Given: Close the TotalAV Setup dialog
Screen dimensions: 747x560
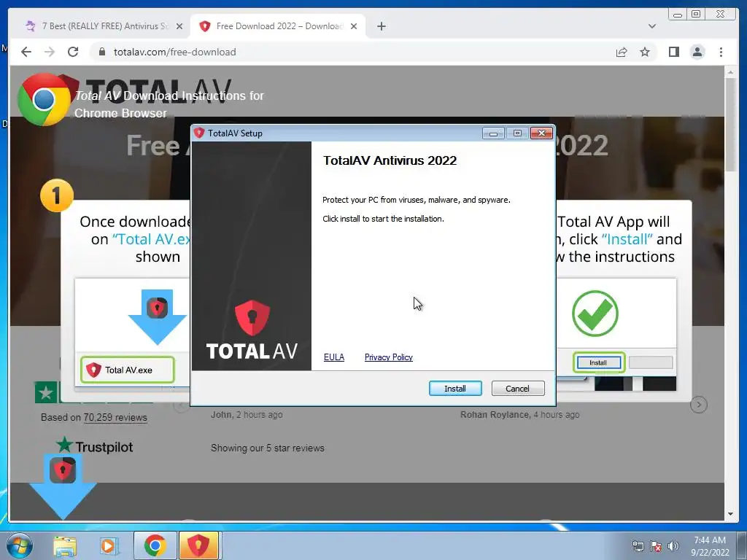Looking at the screenshot, I should coord(542,133).
